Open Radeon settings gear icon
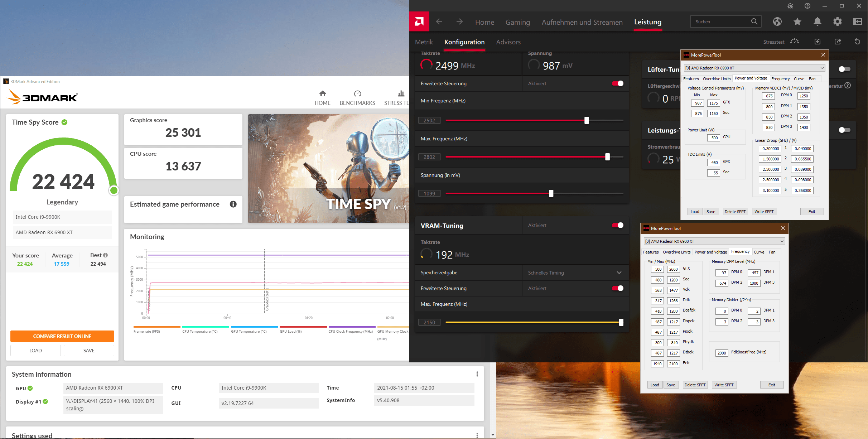 pos(838,21)
